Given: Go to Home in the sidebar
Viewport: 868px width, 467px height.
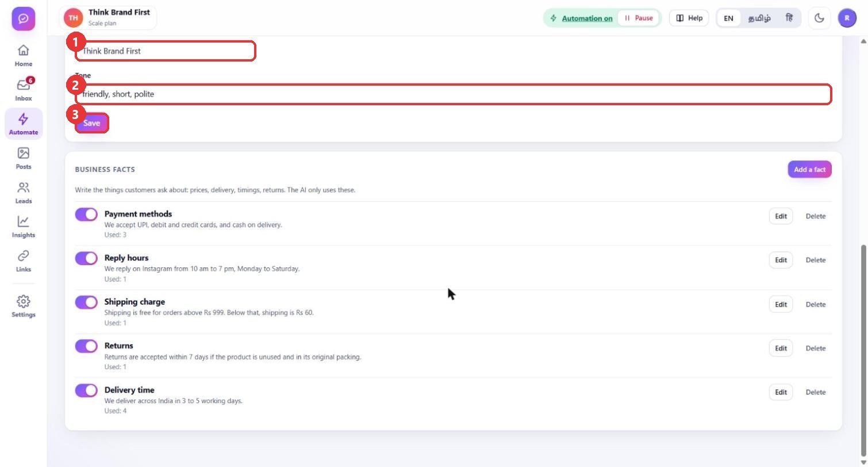Looking at the screenshot, I should pos(24,56).
